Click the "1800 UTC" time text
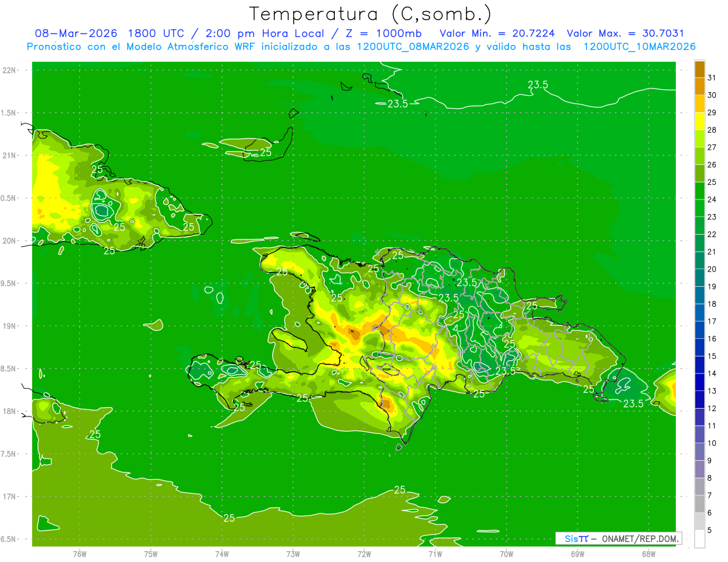This screenshot has height=562, width=728. [x=157, y=33]
